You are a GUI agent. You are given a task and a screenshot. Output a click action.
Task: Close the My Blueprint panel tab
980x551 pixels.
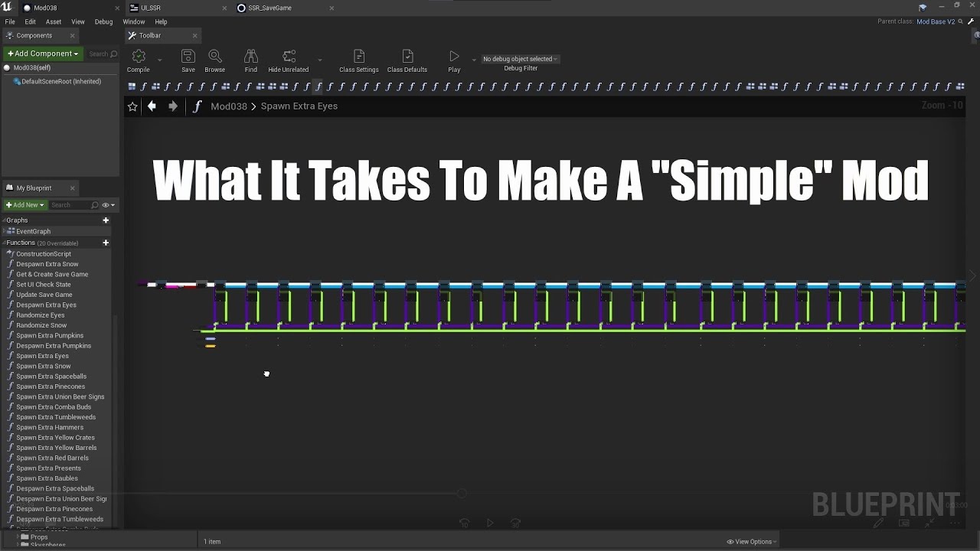pyautogui.click(x=73, y=188)
